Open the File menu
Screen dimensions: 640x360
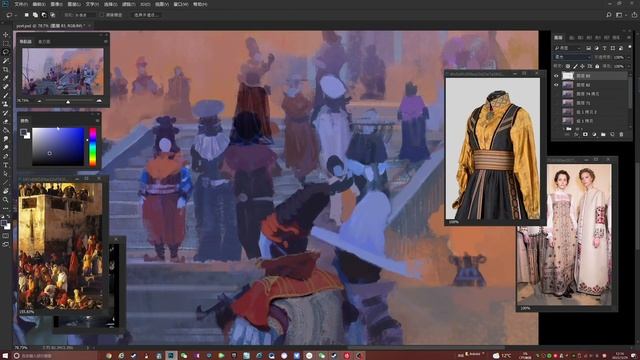pos(21,4)
